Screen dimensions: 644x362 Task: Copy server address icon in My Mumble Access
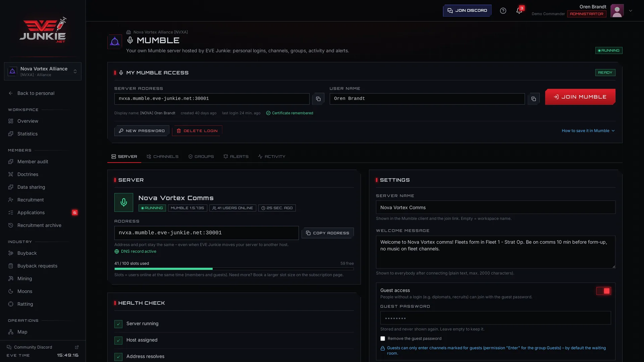click(x=318, y=99)
